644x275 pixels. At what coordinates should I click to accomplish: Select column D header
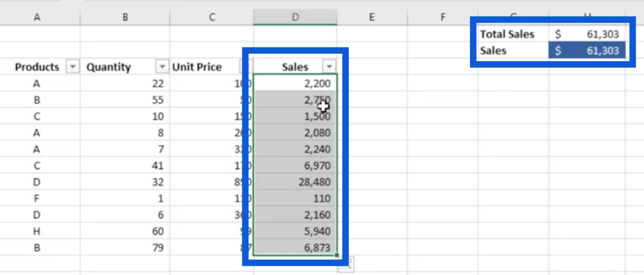295,17
